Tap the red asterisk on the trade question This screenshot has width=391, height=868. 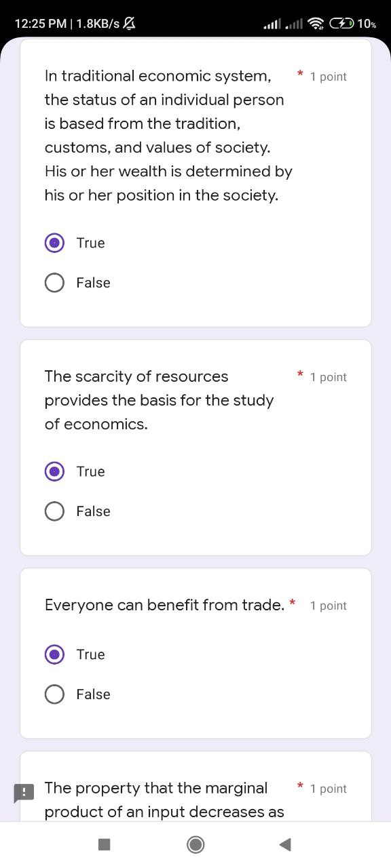292,604
